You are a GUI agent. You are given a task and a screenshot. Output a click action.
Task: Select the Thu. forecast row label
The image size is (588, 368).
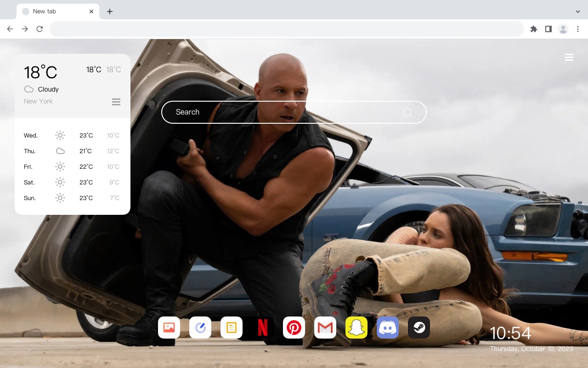[30, 151]
